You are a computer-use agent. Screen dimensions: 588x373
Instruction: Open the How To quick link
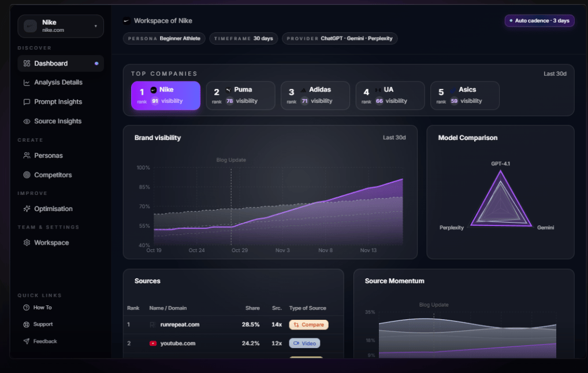point(42,307)
